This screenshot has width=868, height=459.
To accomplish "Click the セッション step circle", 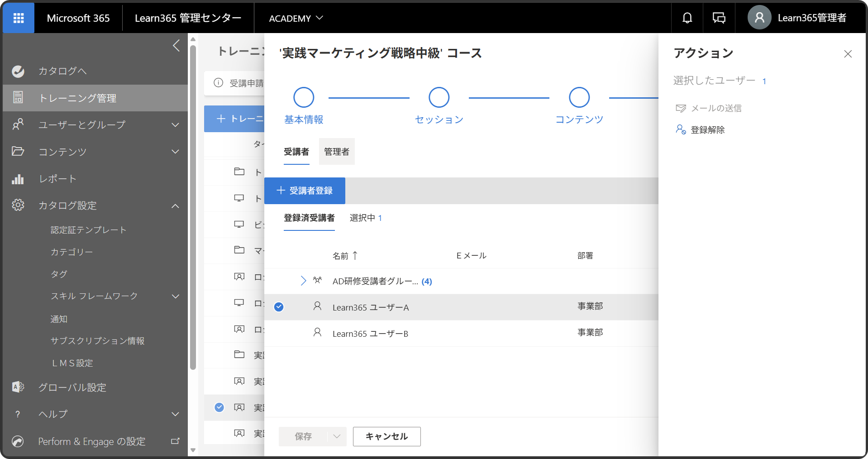I will 439,97.
